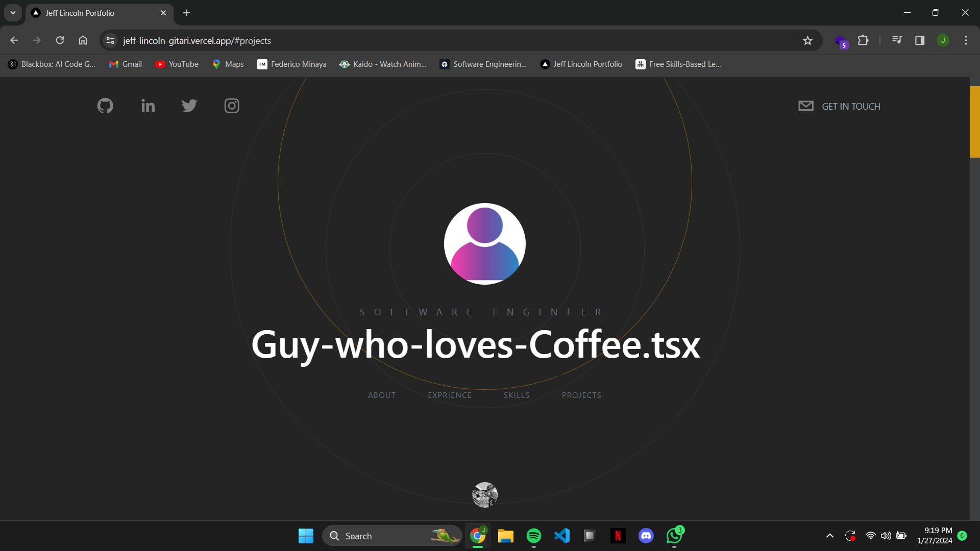The height and width of the screenshot is (551, 980).
Task: Expand the hidden system tray icons
Action: pyautogui.click(x=830, y=536)
